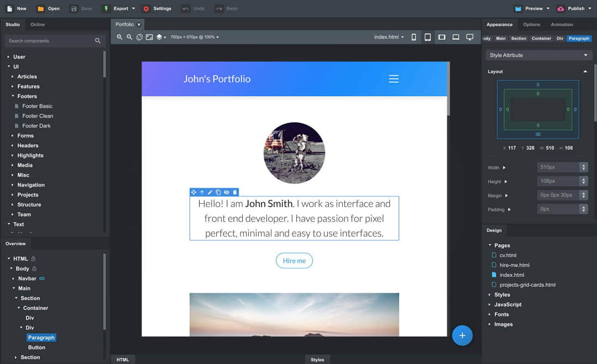This screenshot has width=597, height=364.
Task: Open the Hire me button on the canvas
Action: [x=294, y=260]
